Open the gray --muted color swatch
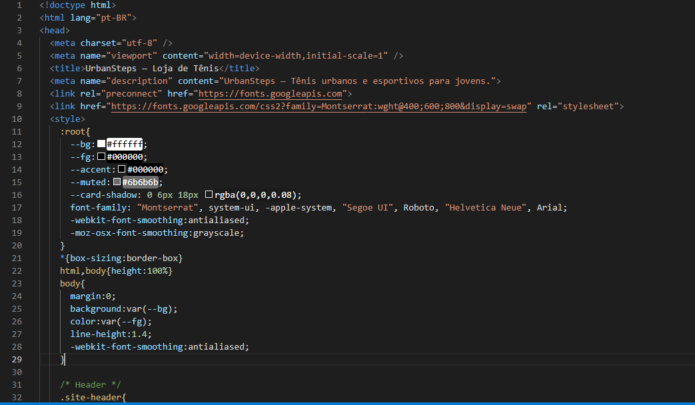695x405 pixels. point(117,183)
